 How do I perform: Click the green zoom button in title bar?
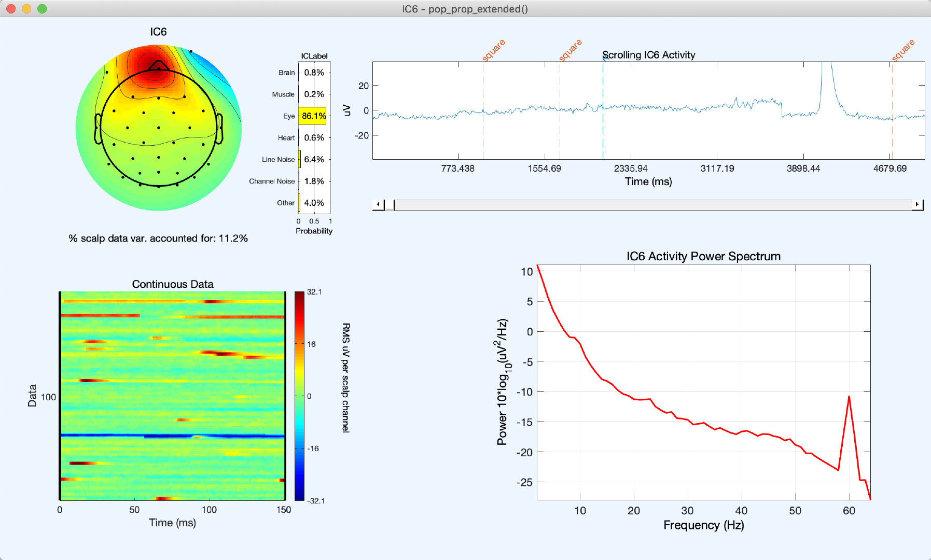42,9
